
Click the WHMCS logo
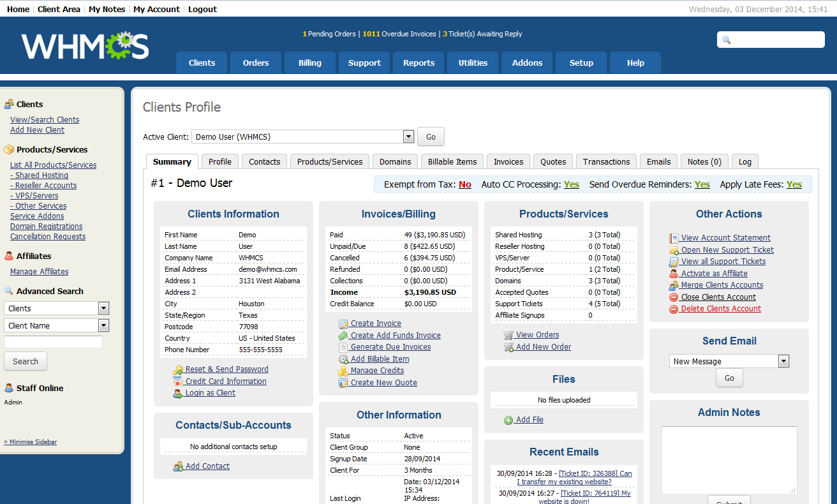point(85,46)
